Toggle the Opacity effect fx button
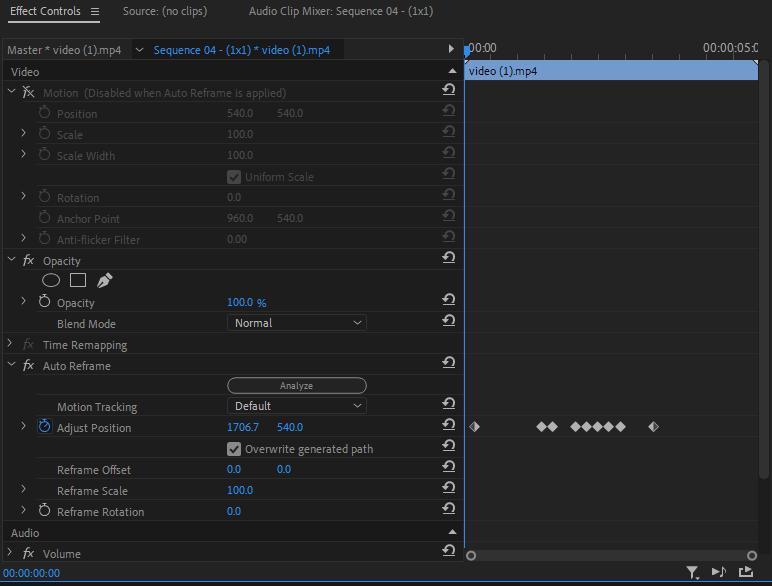The image size is (772, 586). (x=29, y=260)
